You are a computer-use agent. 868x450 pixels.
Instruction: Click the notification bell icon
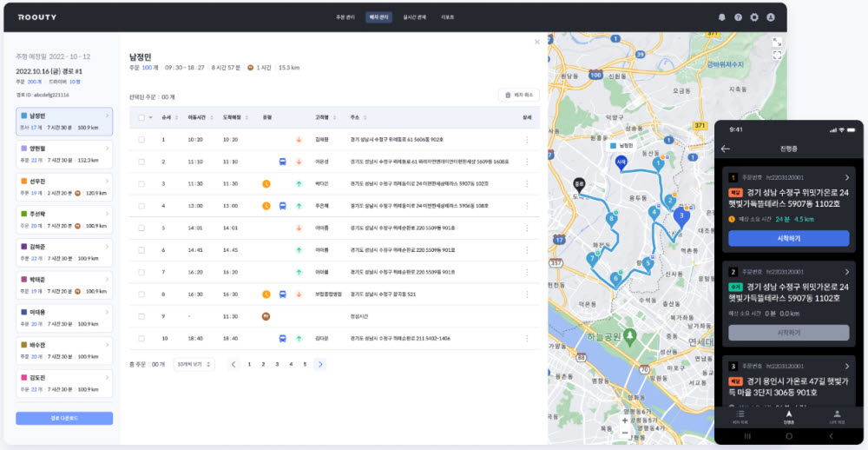(722, 17)
